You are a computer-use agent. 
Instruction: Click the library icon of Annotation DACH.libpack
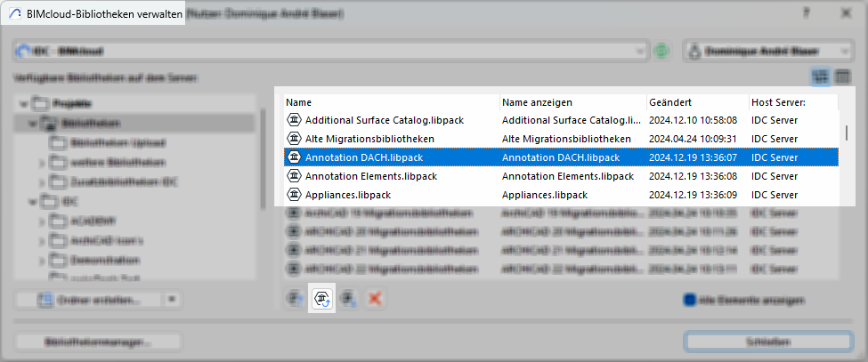[x=294, y=157]
